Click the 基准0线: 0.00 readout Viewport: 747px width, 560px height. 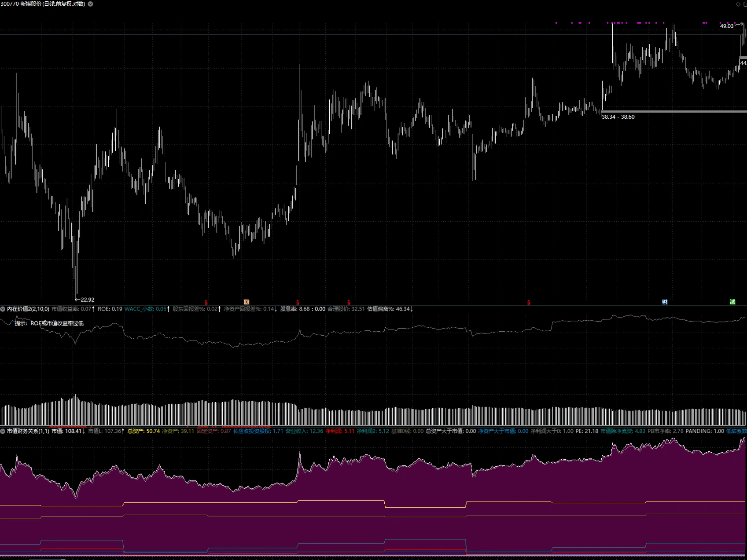408,431
